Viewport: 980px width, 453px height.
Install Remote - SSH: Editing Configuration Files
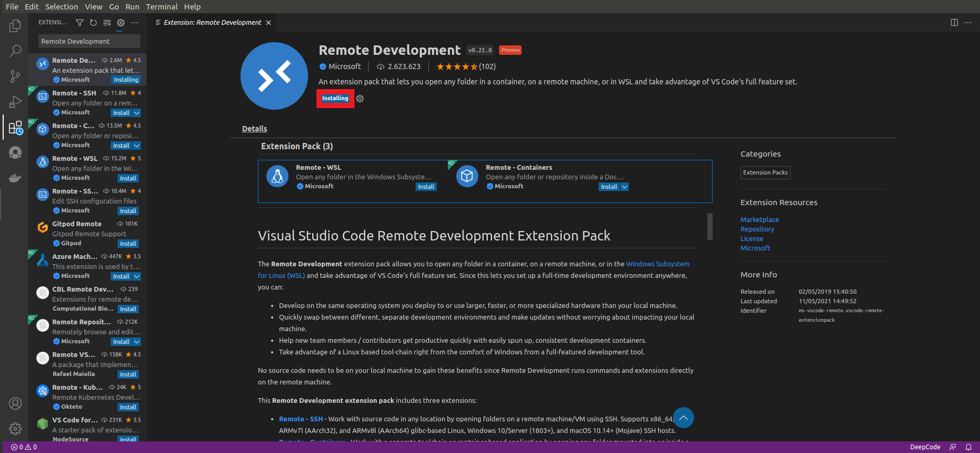point(128,211)
